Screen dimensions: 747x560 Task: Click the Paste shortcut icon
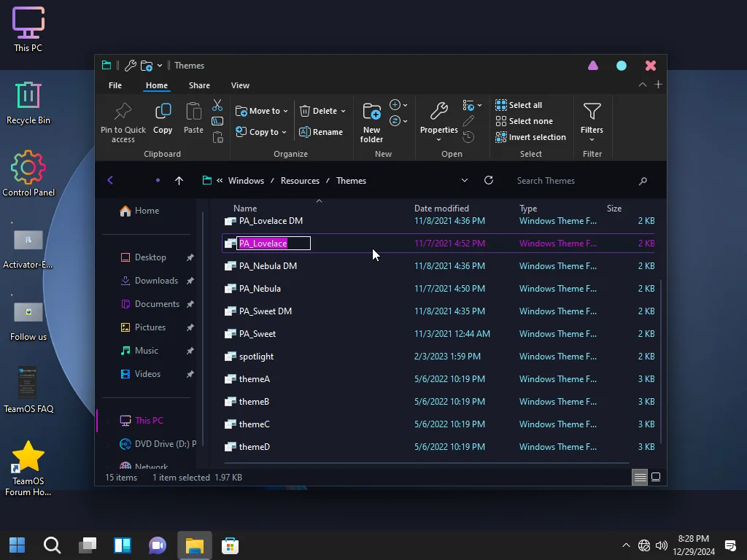[217, 138]
